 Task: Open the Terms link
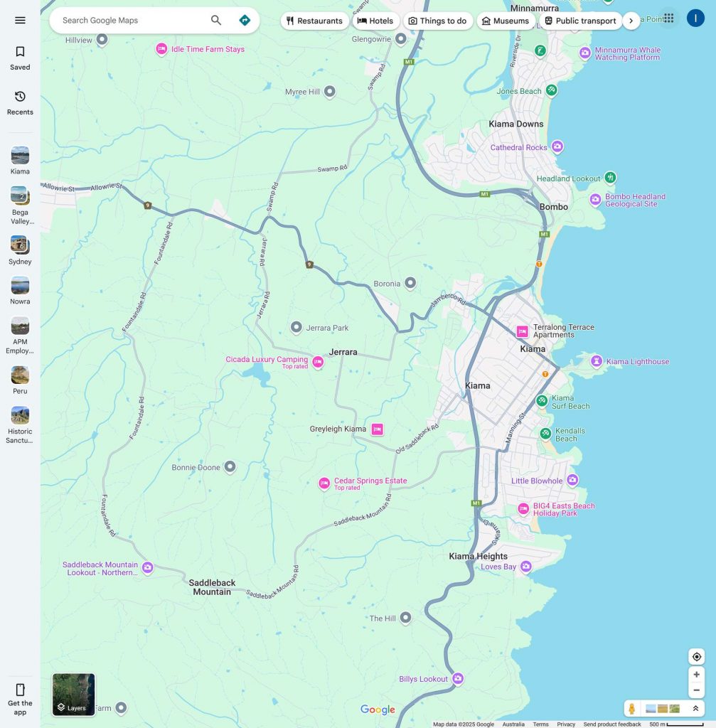tap(540, 724)
